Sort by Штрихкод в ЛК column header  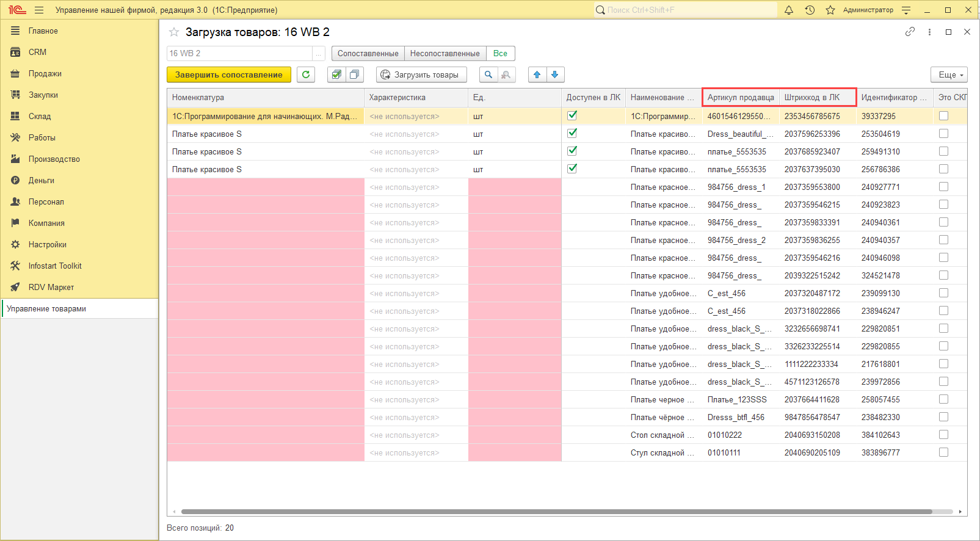pos(818,97)
